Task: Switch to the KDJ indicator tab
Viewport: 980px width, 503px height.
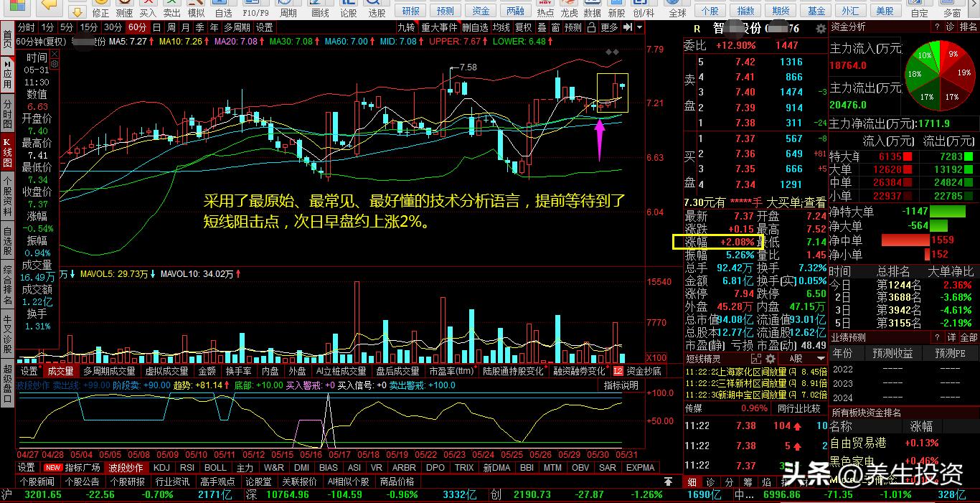Action: point(161,467)
